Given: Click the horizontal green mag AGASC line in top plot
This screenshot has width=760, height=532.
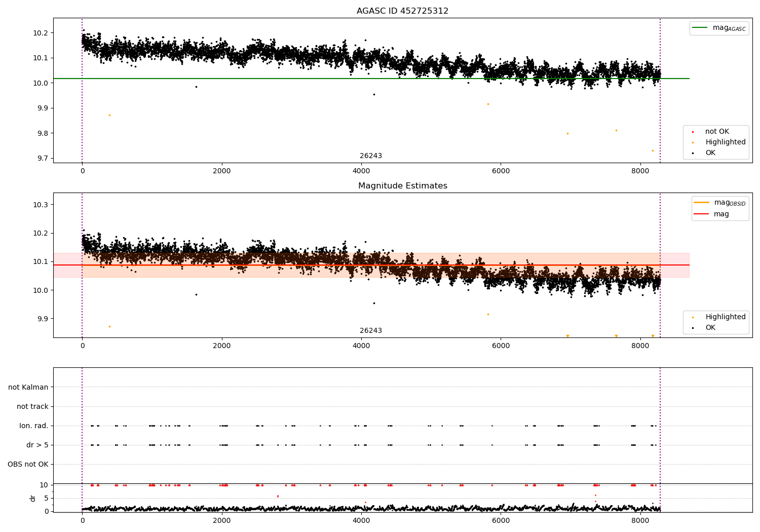Looking at the screenshot, I should [x=371, y=79].
